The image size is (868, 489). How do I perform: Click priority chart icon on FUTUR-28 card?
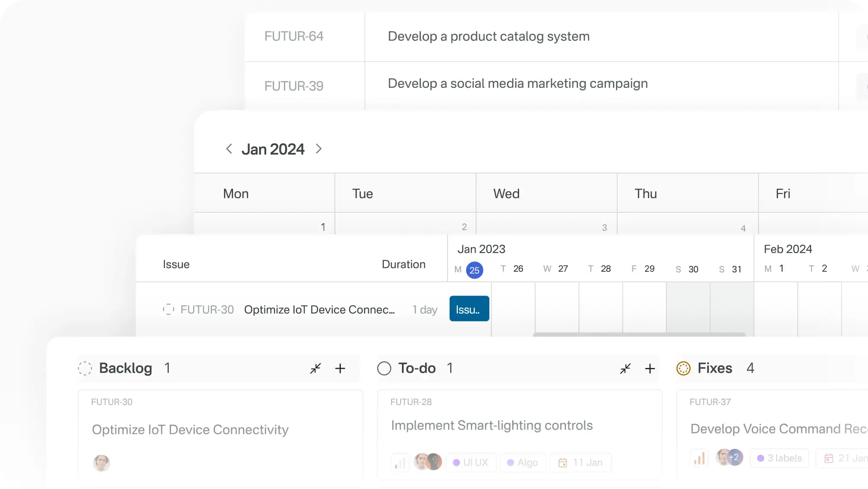[400, 462]
